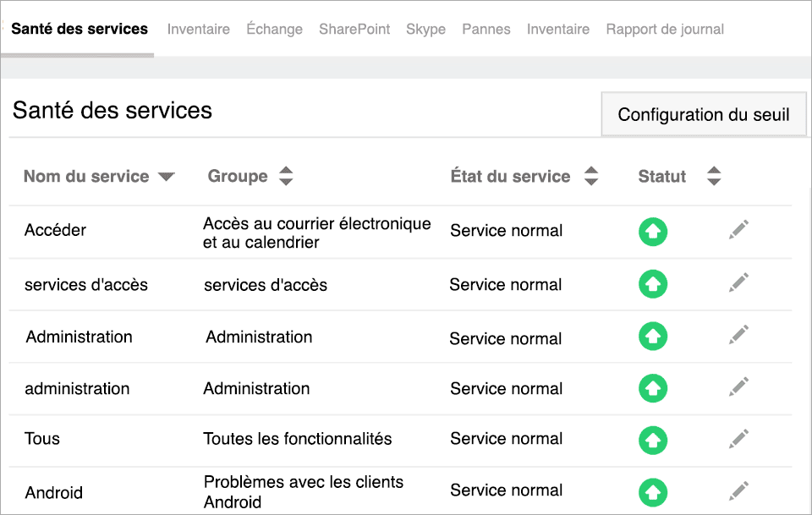
Task: Open the pencil editor for Android row
Action: tap(738, 490)
